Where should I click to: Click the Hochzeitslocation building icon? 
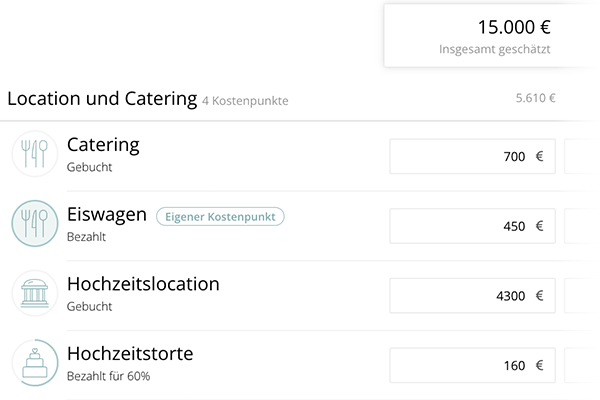[35, 294]
